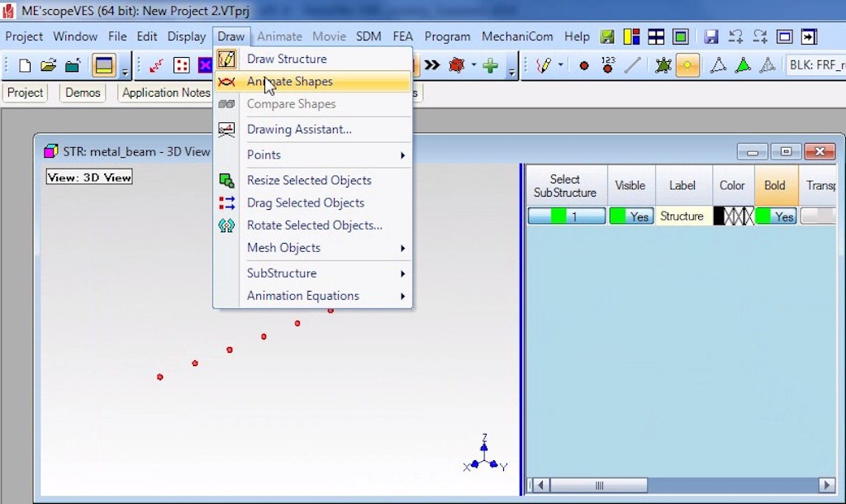Click the red dots grid toolbar icon
The image size is (846, 504).
point(181,66)
